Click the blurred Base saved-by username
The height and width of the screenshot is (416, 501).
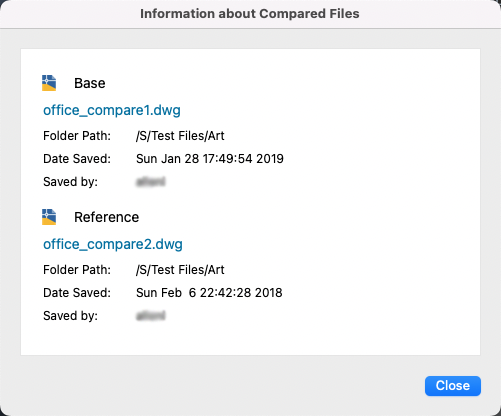(x=151, y=182)
